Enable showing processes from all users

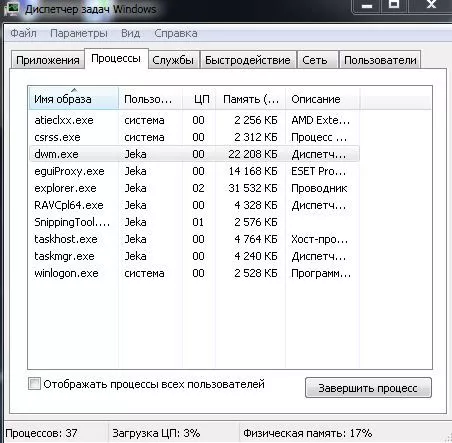point(34,384)
